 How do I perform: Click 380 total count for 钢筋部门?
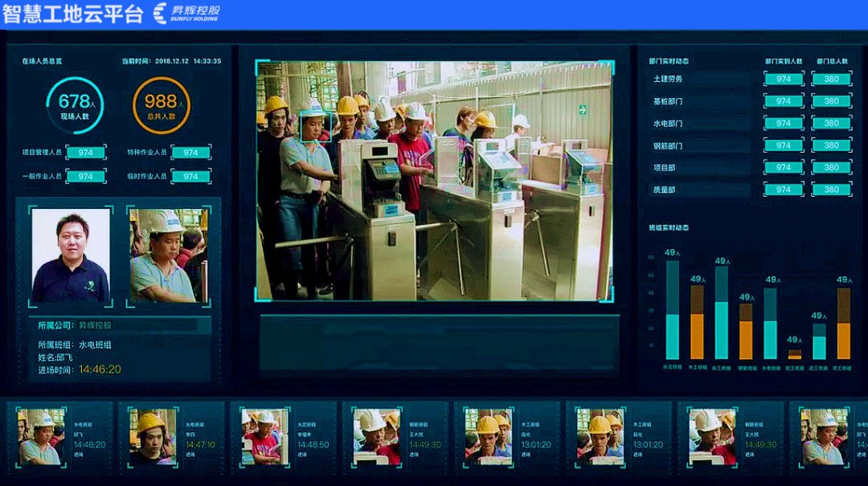pos(831,146)
